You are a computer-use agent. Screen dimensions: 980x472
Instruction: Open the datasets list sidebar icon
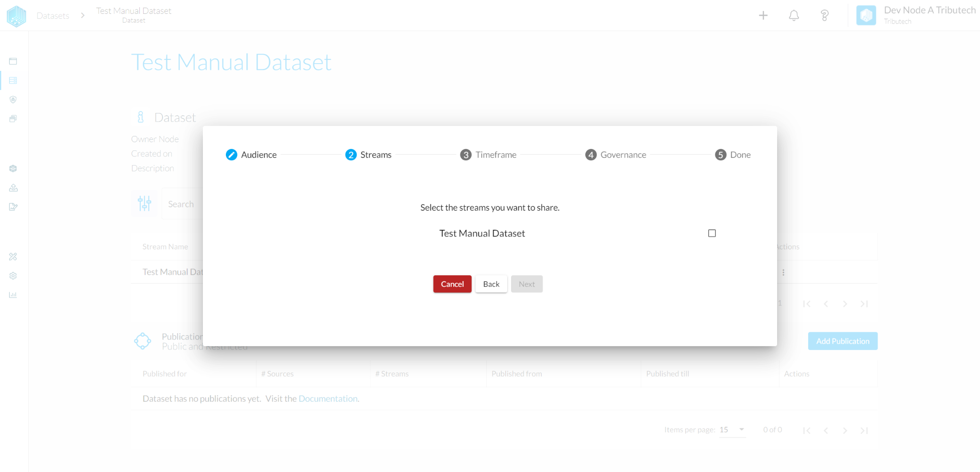(x=13, y=80)
